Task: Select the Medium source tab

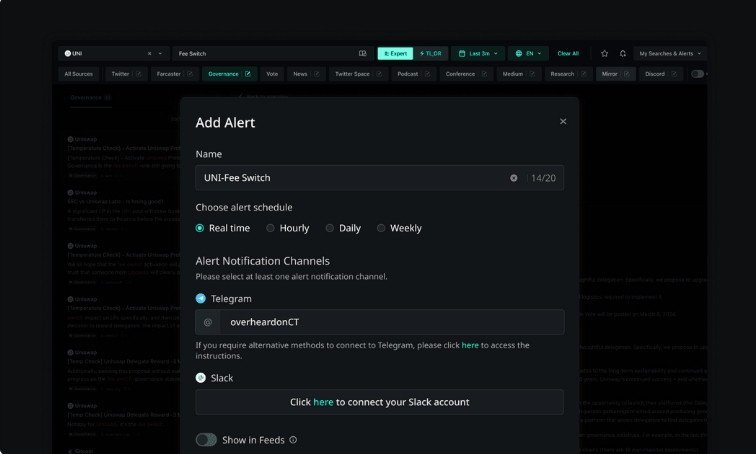Action: pyautogui.click(x=513, y=74)
